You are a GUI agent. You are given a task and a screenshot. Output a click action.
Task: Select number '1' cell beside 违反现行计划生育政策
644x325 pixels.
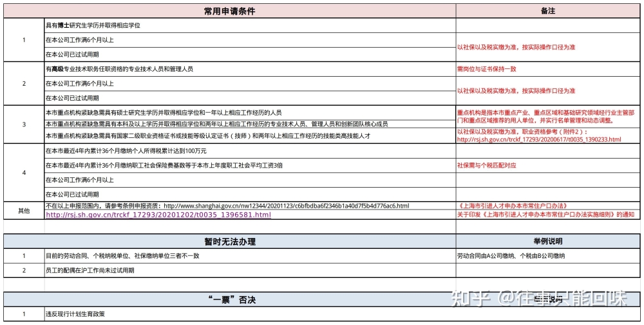[24, 314]
